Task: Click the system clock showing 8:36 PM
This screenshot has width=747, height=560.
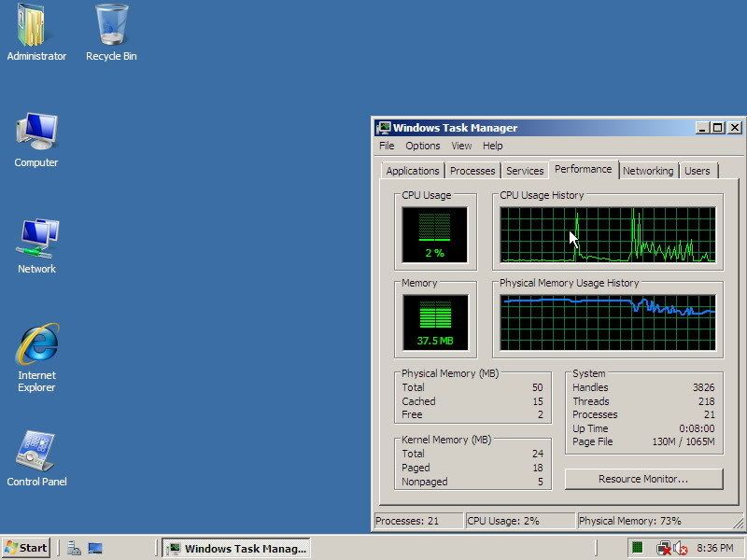Action: (x=715, y=548)
